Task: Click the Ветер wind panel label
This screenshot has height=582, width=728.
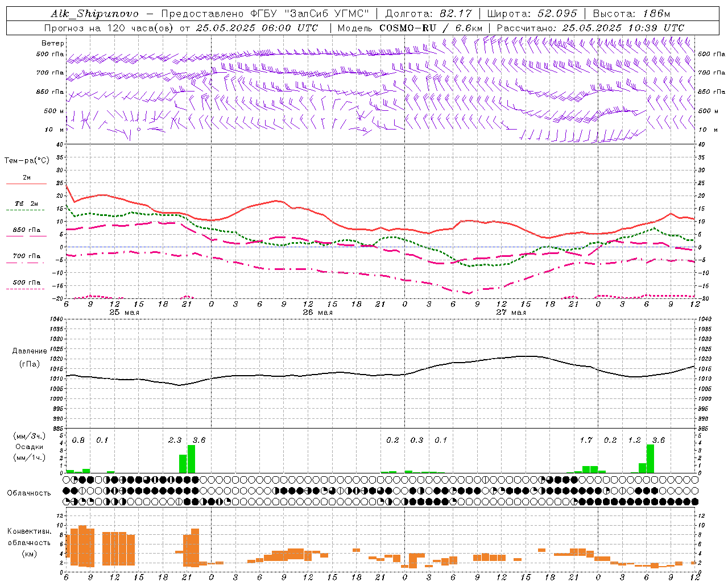Action: pos(53,43)
